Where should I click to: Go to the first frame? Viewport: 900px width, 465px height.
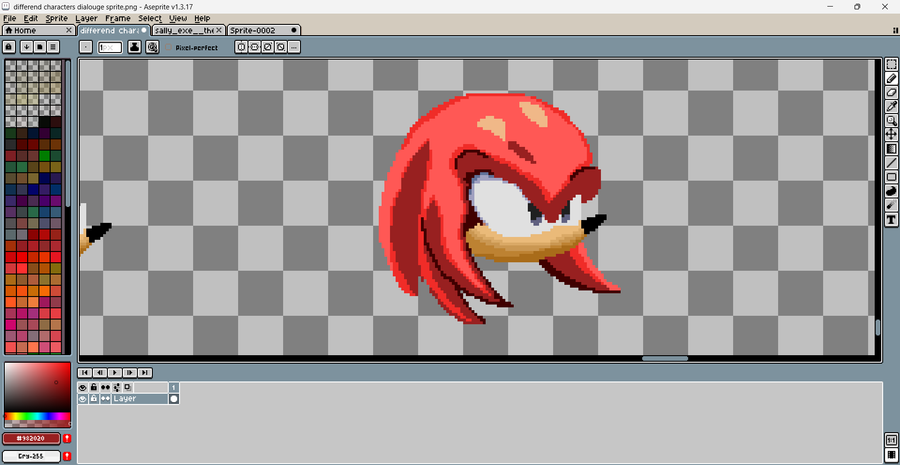(x=85, y=373)
